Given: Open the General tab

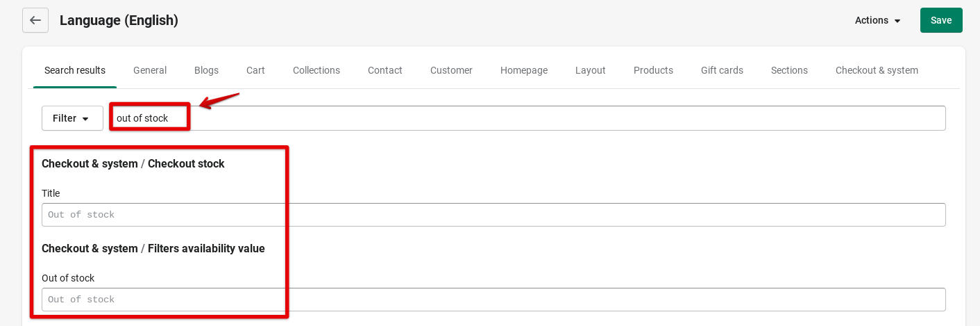Looking at the screenshot, I should pyautogui.click(x=150, y=70).
